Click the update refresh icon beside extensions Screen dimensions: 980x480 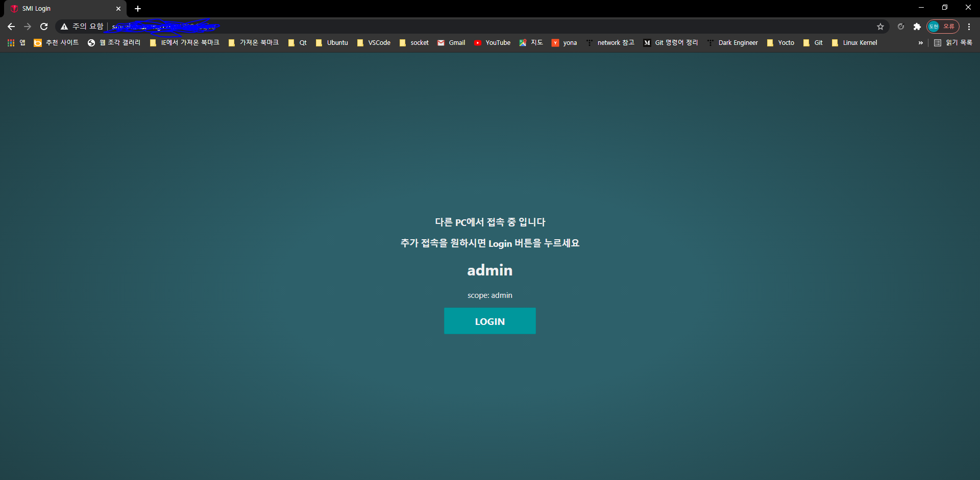point(901,27)
